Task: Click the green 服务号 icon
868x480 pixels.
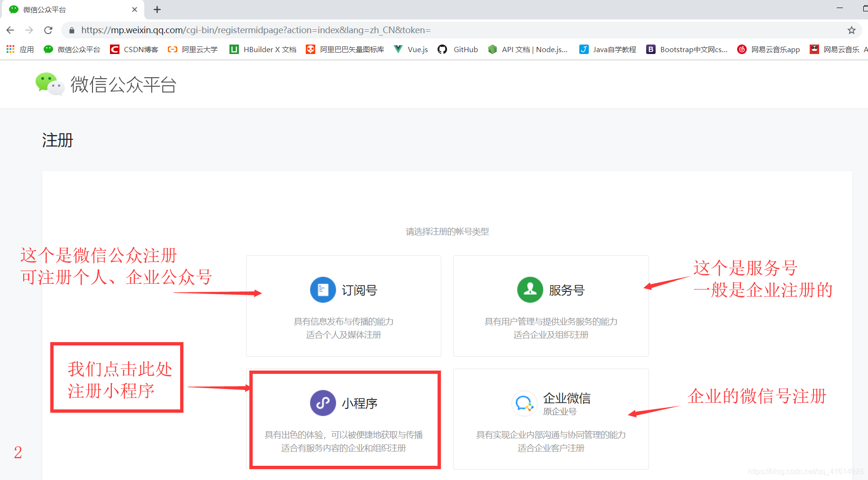Action: click(x=530, y=290)
